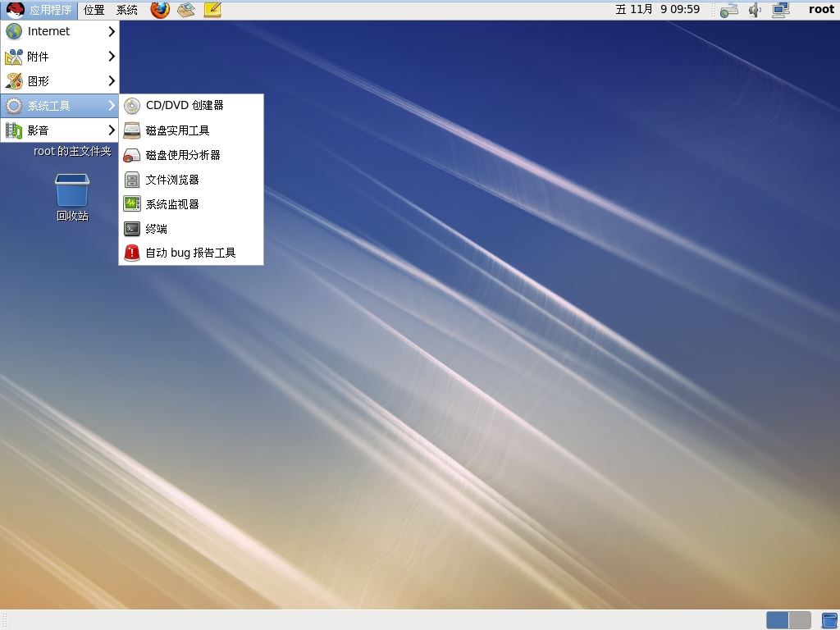Launch CD/DVD 创建器
840x630 pixels.
pyautogui.click(x=190, y=106)
